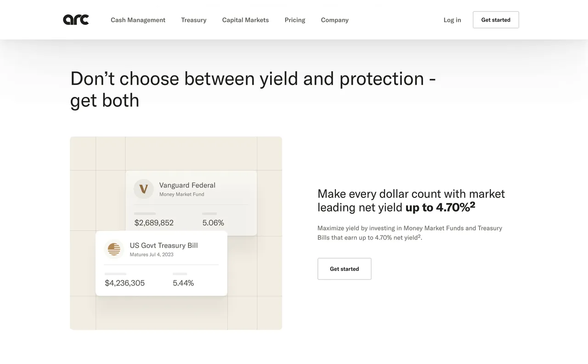Click the Log in link
The width and height of the screenshot is (588, 364).
452,20
